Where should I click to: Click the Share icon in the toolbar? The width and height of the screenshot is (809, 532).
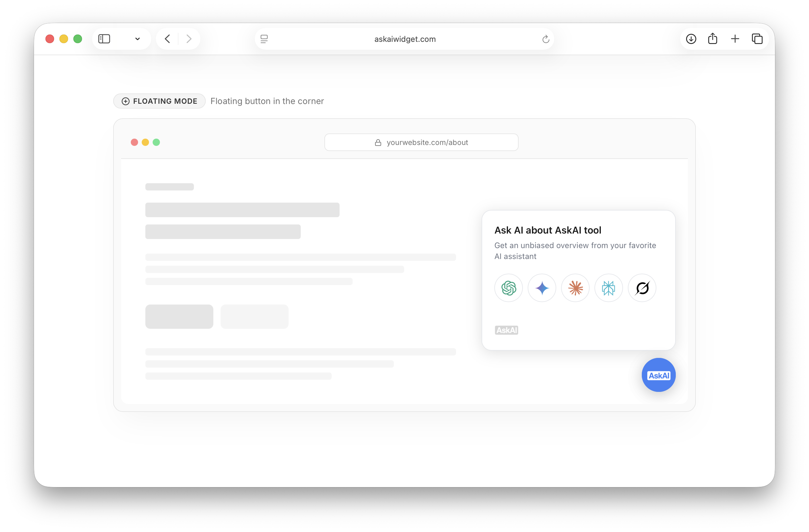coord(713,39)
